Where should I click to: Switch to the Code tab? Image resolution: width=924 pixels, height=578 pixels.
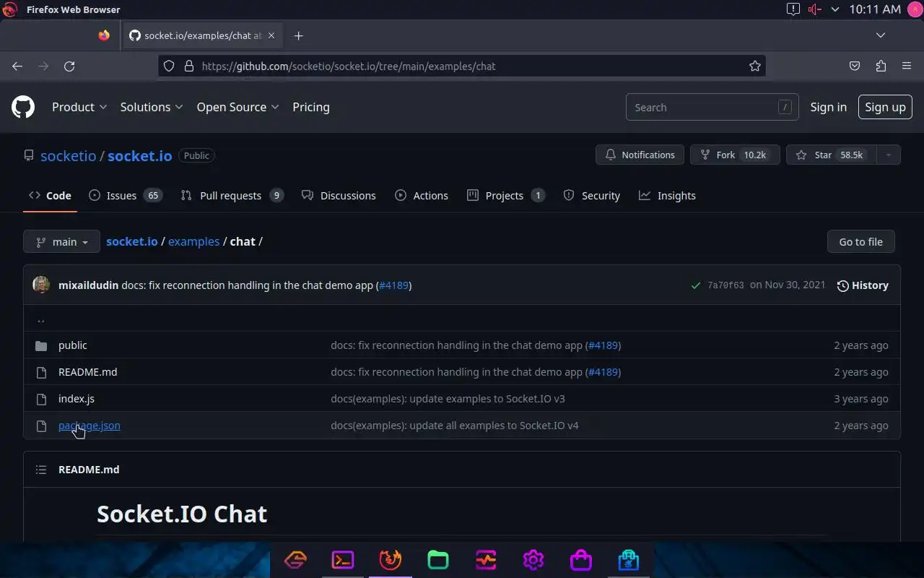[50, 196]
